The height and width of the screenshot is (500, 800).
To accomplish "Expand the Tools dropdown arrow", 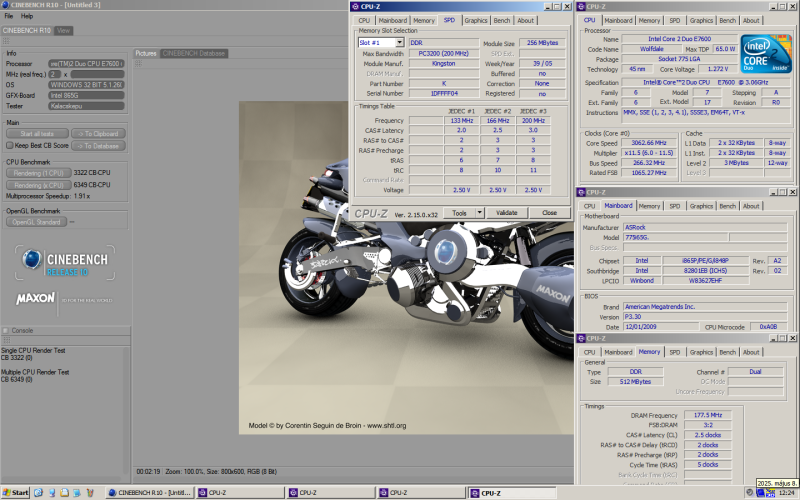I will click(480, 213).
